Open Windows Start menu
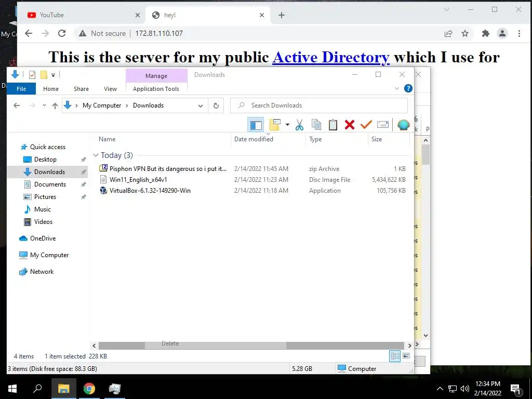 (x=12, y=389)
